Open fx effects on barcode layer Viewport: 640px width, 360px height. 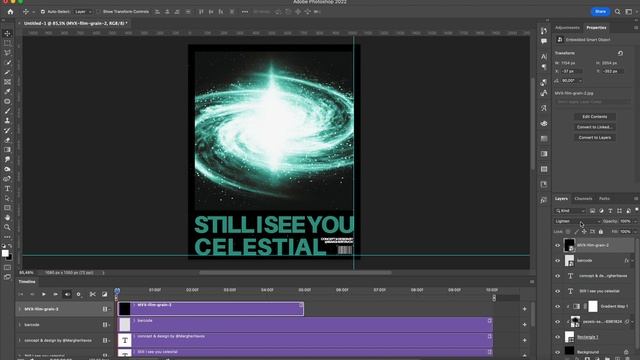click(x=627, y=260)
